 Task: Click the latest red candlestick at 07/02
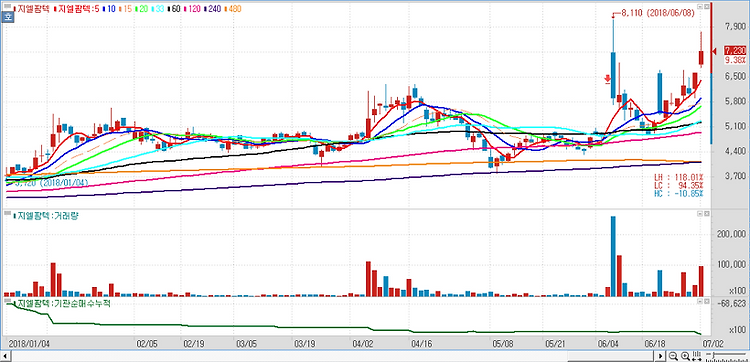point(701,57)
